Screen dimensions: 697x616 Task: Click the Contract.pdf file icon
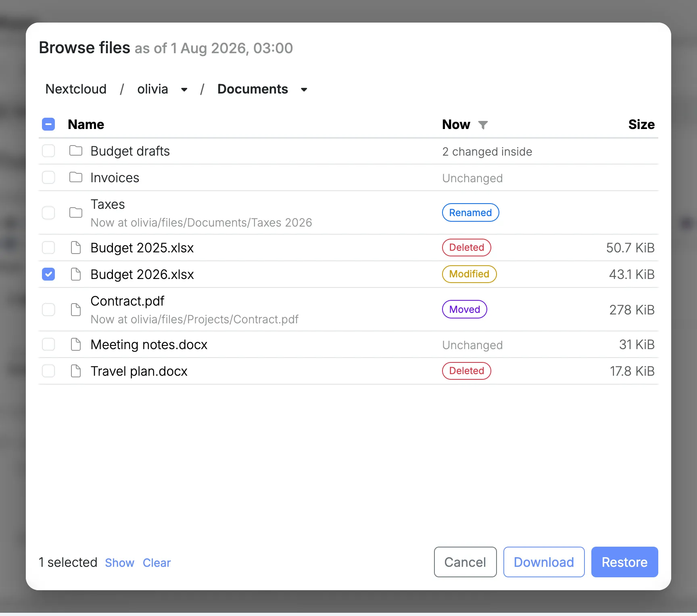76,310
